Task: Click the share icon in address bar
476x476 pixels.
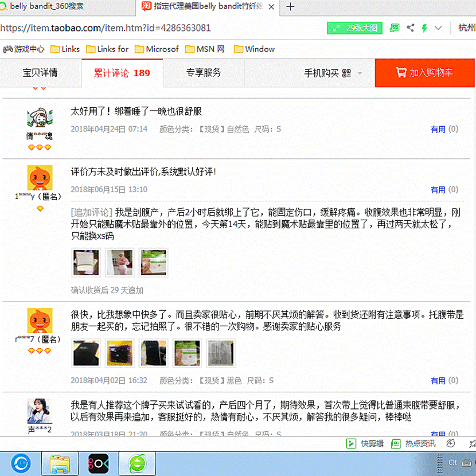Action: coord(410,28)
